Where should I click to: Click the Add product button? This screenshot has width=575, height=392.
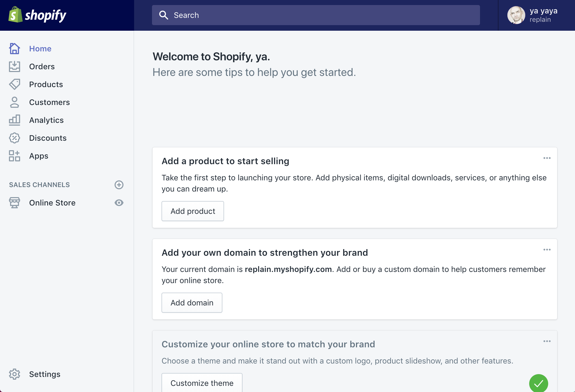pyautogui.click(x=193, y=211)
